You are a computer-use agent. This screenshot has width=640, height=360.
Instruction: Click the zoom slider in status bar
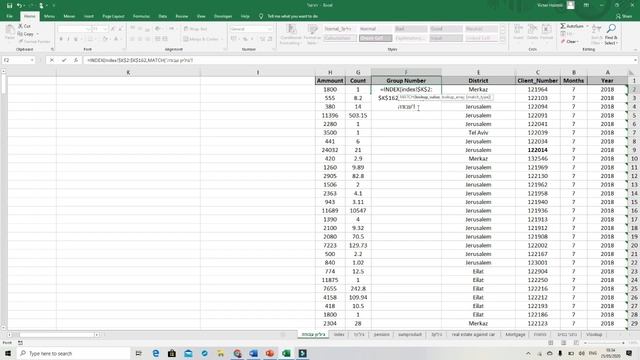coord(604,343)
